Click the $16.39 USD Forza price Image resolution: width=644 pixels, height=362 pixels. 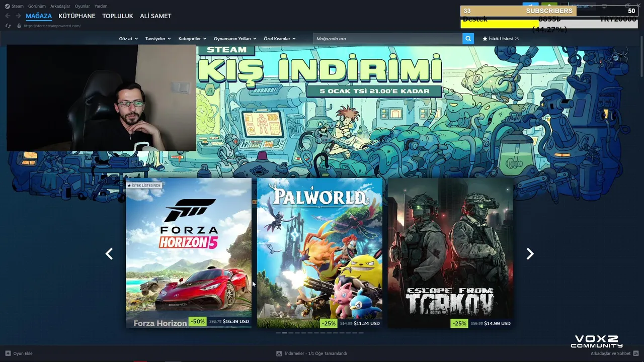[x=236, y=322]
